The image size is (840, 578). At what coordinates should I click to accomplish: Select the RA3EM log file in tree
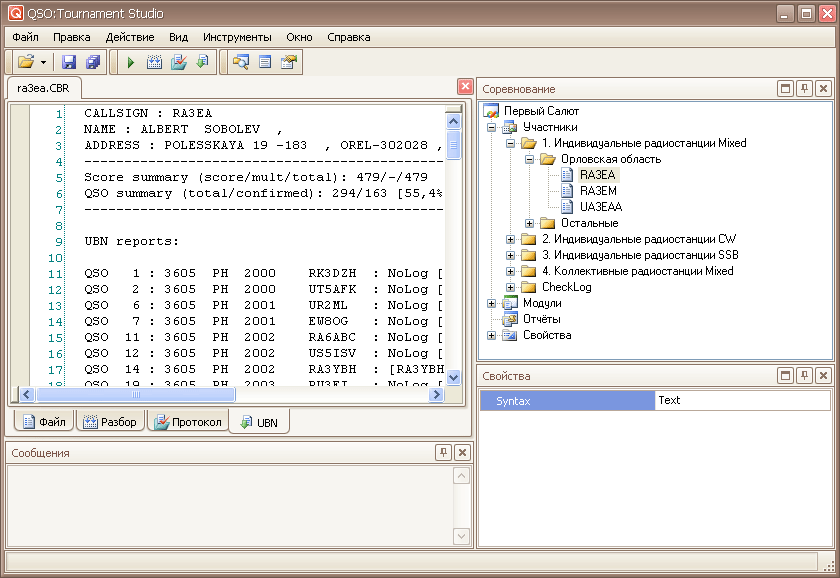click(x=597, y=191)
